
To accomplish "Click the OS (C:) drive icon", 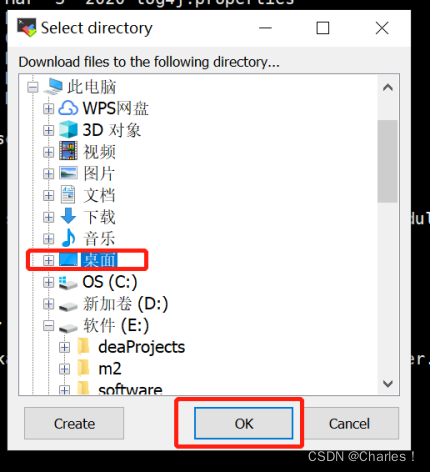I will (68, 283).
